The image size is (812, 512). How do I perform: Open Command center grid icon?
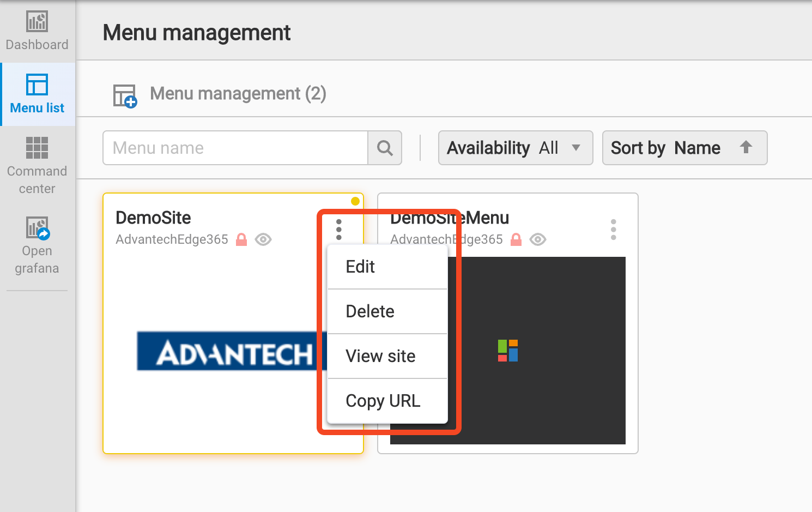click(37, 148)
